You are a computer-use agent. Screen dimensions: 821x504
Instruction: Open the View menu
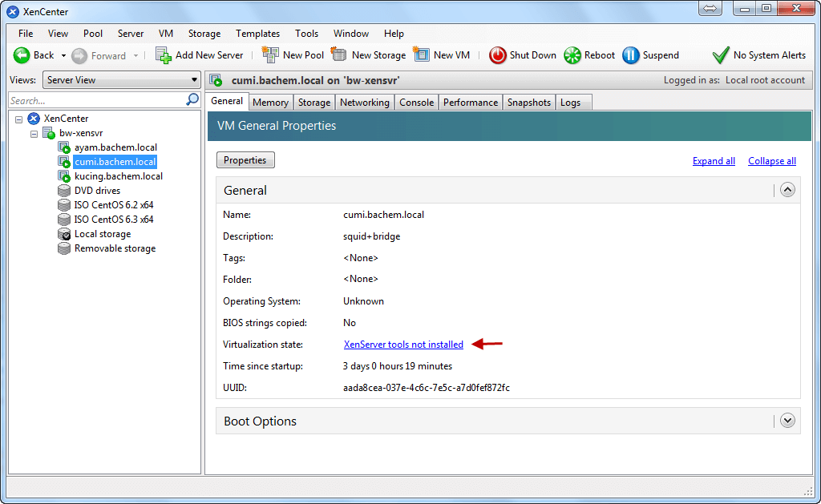pyautogui.click(x=58, y=34)
